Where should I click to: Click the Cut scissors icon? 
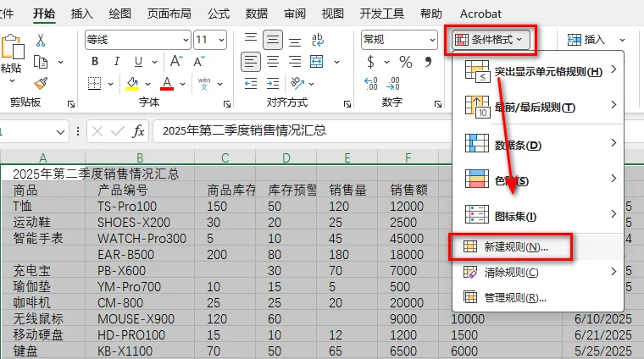click(41, 40)
